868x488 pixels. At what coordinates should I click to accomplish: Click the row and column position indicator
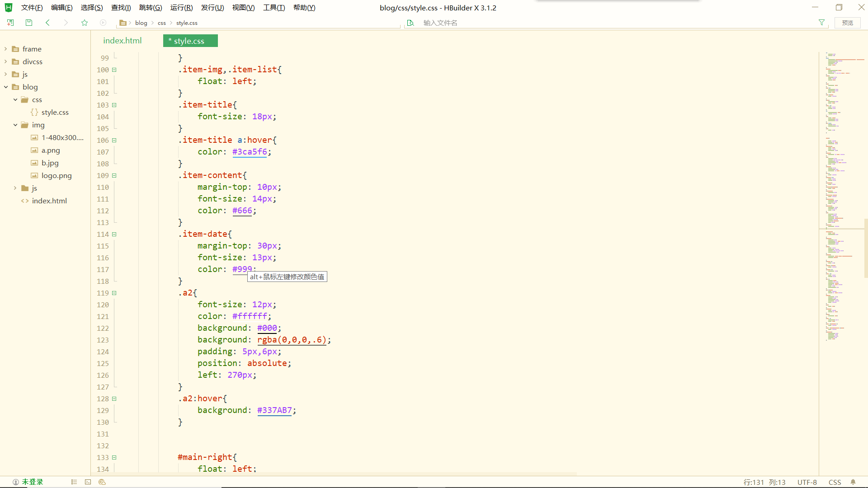[x=764, y=482]
